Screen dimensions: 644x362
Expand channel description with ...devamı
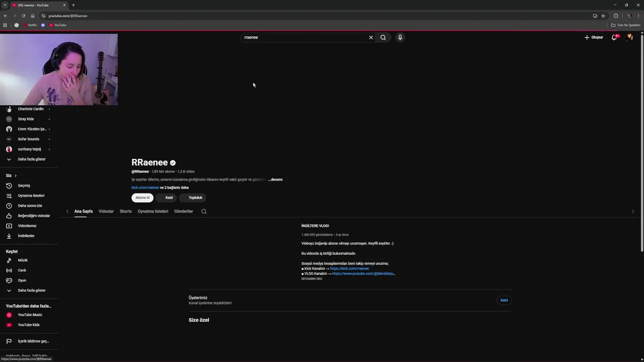[x=275, y=179]
